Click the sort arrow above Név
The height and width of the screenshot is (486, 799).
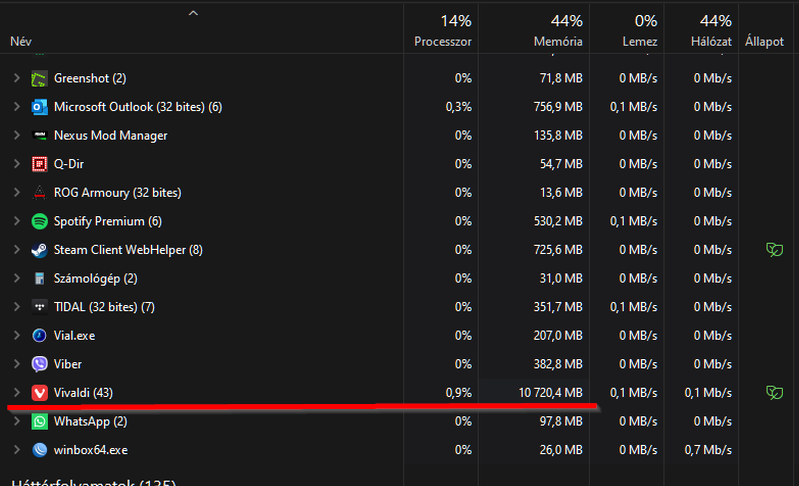point(193,13)
